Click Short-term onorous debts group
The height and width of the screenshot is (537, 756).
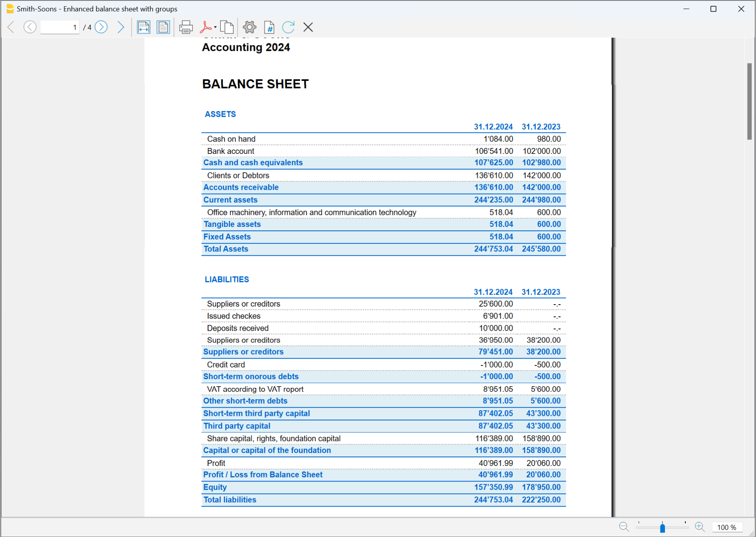pos(383,376)
